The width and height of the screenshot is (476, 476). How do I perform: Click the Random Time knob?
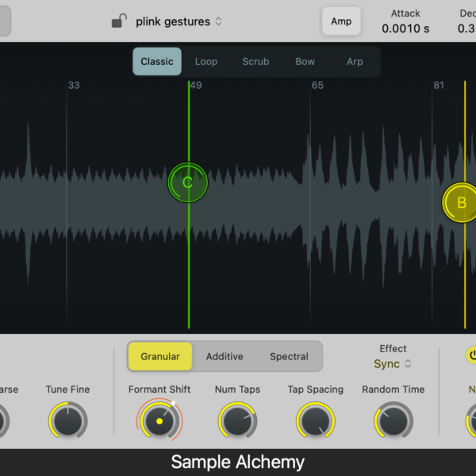tap(393, 420)
